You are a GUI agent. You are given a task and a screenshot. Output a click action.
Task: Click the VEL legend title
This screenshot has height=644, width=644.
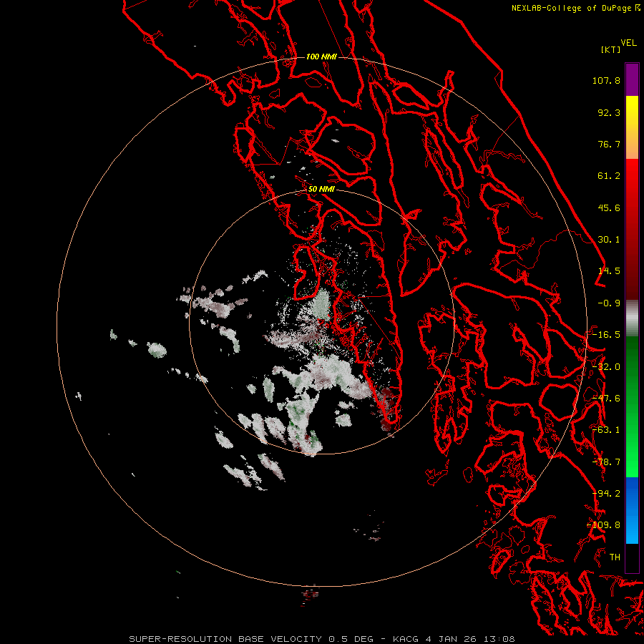pos(628,43)
